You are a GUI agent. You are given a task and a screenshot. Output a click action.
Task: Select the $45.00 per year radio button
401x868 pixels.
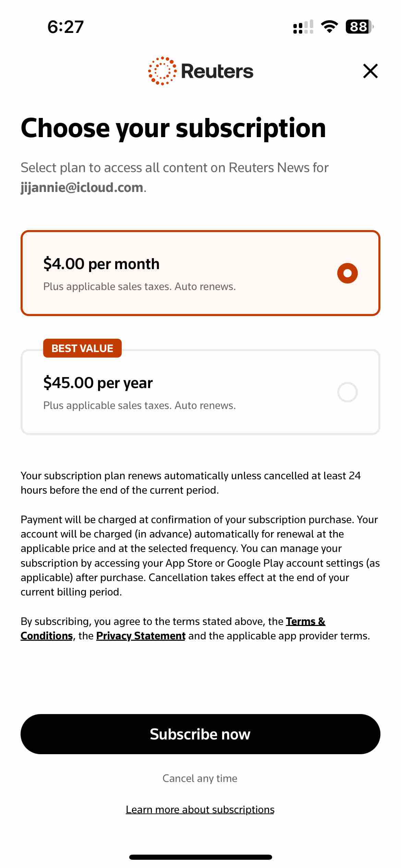[348, 392]
